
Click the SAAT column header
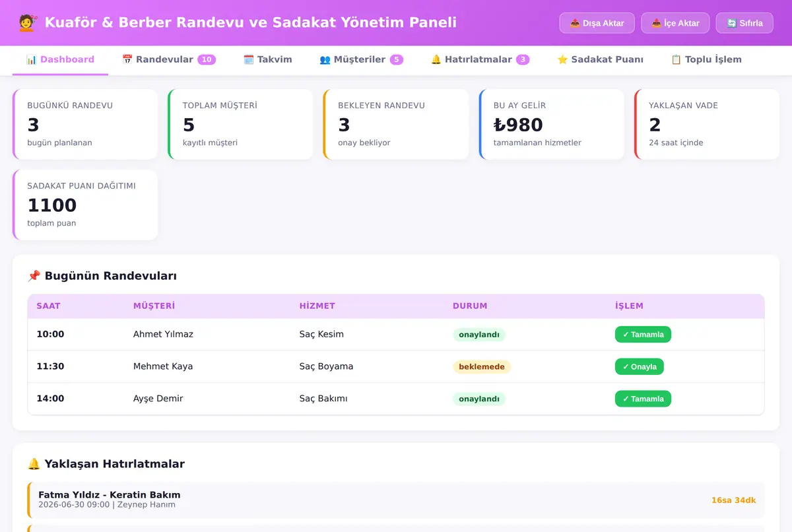(x=48, y=306)
